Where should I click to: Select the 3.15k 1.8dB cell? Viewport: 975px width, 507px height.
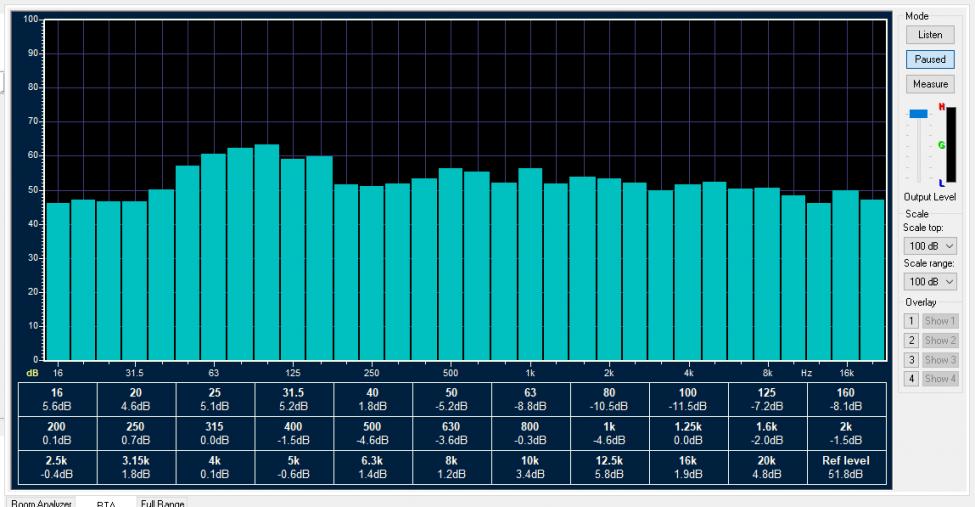tap(136, 467)
